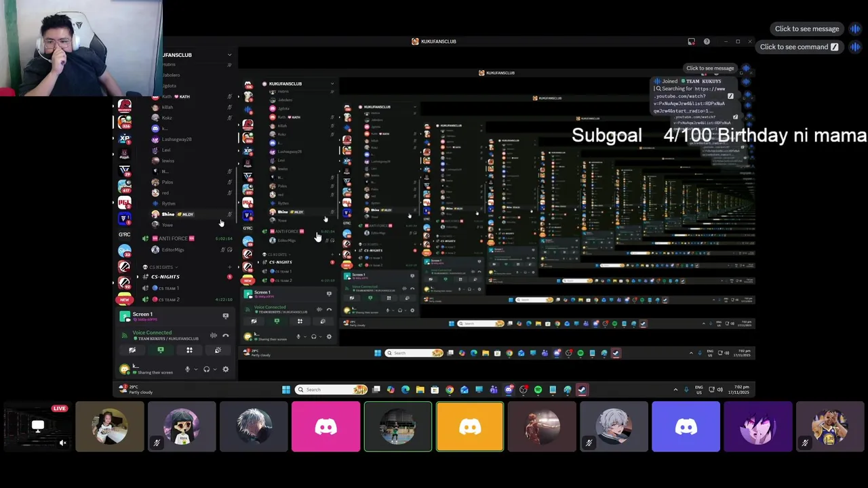This screenshot has height=488, width=868.
Task: Toggle noise suppression next to Voice Connected
Action: click(x=213, y=335)
